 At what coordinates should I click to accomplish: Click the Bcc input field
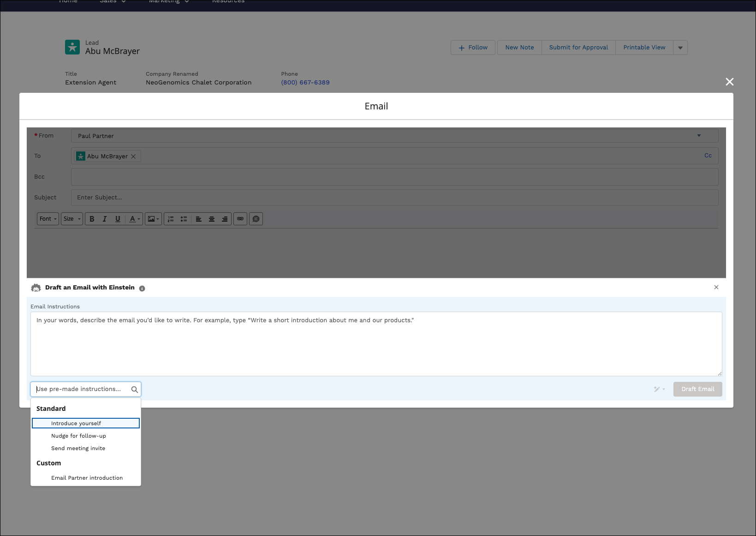(395, 177)
